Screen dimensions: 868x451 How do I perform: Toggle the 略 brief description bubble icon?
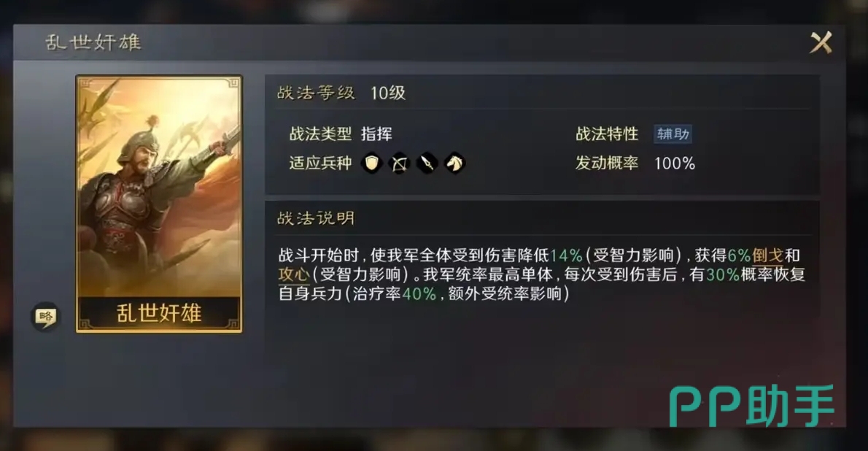click(x=45, y=317)
